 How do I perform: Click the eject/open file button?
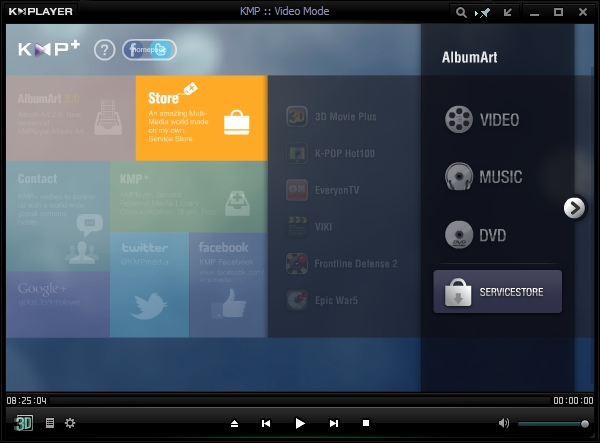pyautogui.click(x=234, y=424)
